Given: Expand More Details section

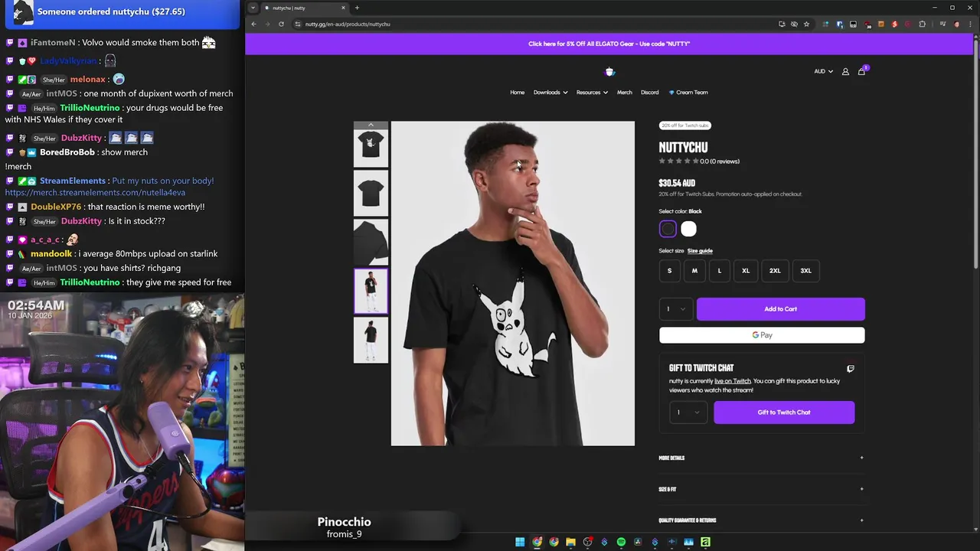Looking at the screenshot, I should [x=761, y=458].
